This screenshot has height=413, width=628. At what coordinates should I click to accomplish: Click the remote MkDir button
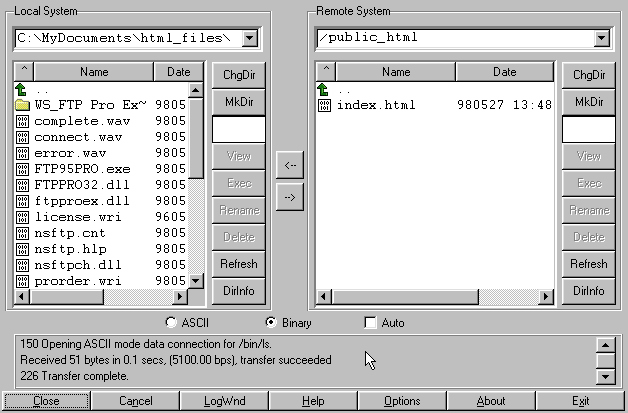(x=589, y=102)
